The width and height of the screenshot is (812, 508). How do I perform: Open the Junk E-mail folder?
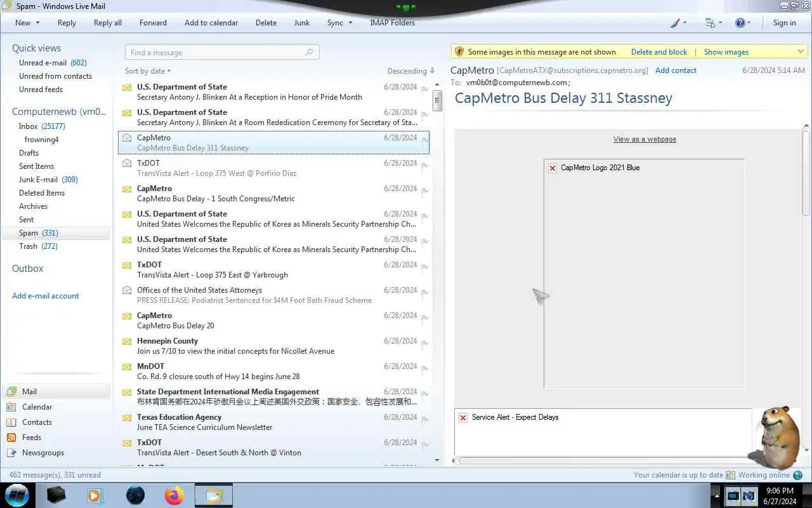tap(48, 180)
